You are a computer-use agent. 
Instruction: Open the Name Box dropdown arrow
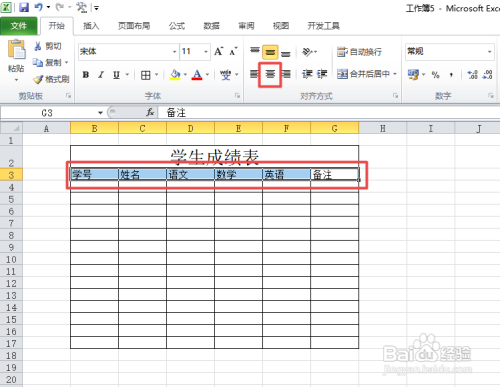[100, 113]
